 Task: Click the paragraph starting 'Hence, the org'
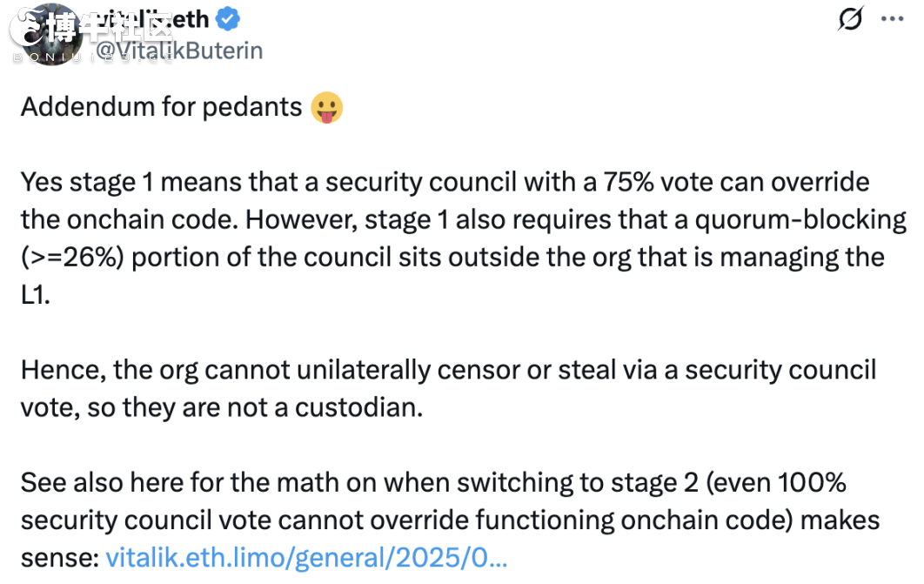(x=448, y=388)
